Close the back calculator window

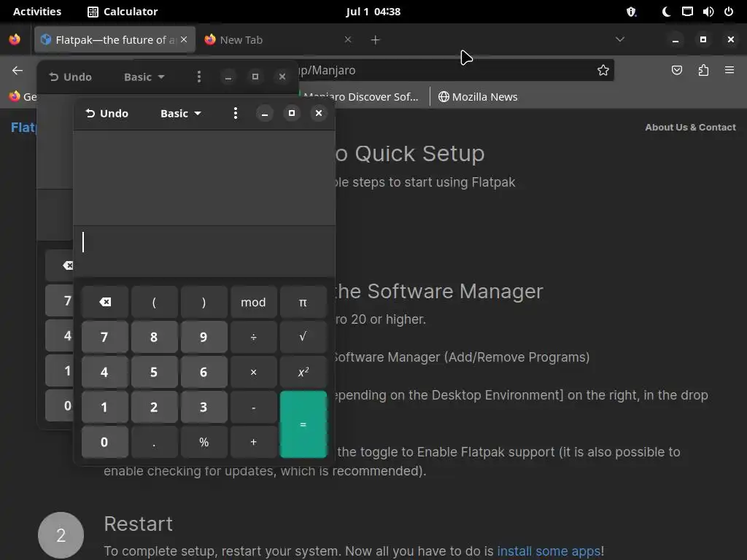(282, 77)
